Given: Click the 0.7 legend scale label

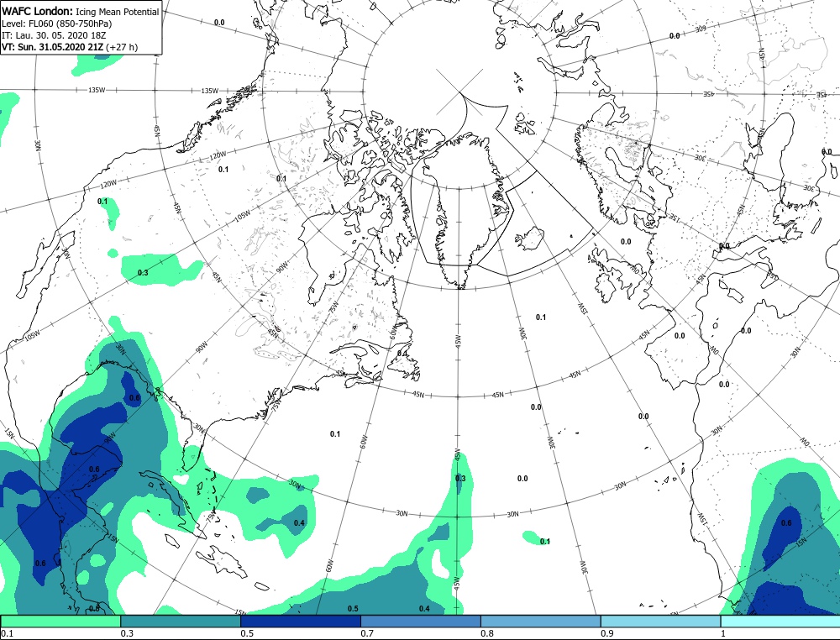Looking at the screenshot, I should [x=367, y=633].
